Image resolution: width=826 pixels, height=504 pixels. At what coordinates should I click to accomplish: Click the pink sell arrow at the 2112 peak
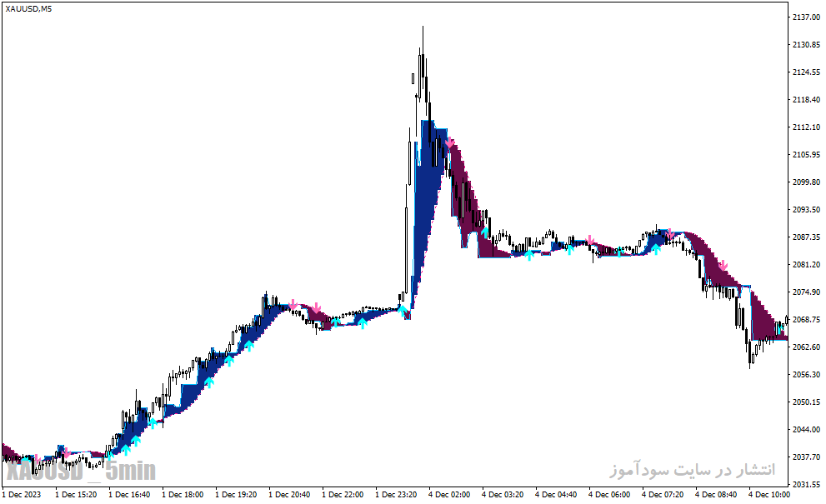click(x=449, y=143)
